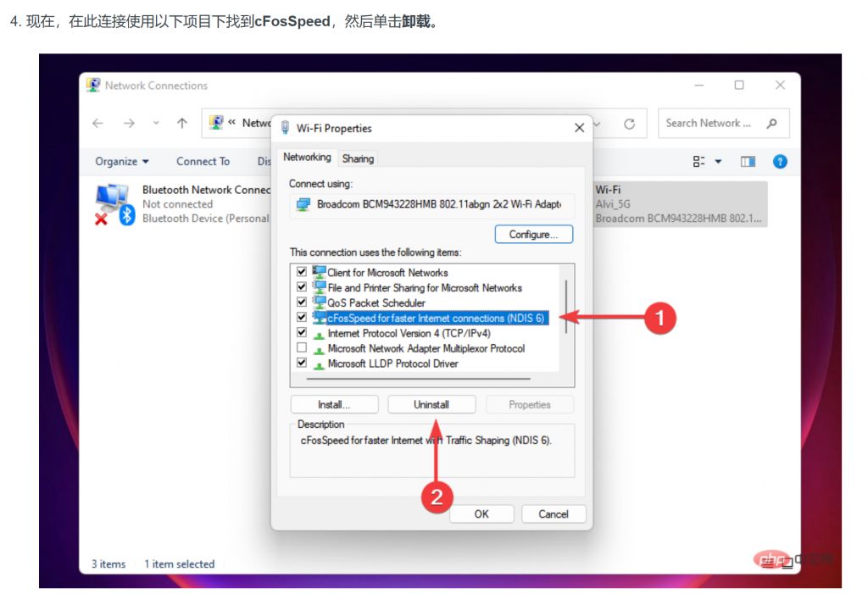The image size is (868, 594).
Task: Open the back navigation history chevron
Action: [156, 123]
